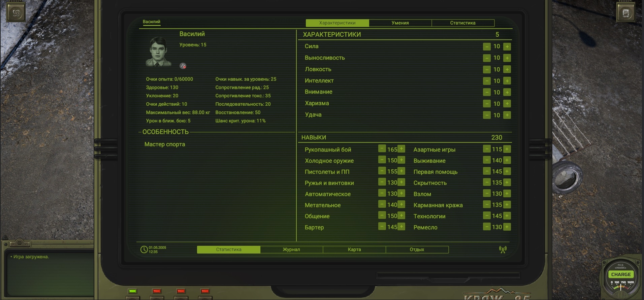Add points to Первая помощь
Screen dimensions: 644x300
pos(507,171)
